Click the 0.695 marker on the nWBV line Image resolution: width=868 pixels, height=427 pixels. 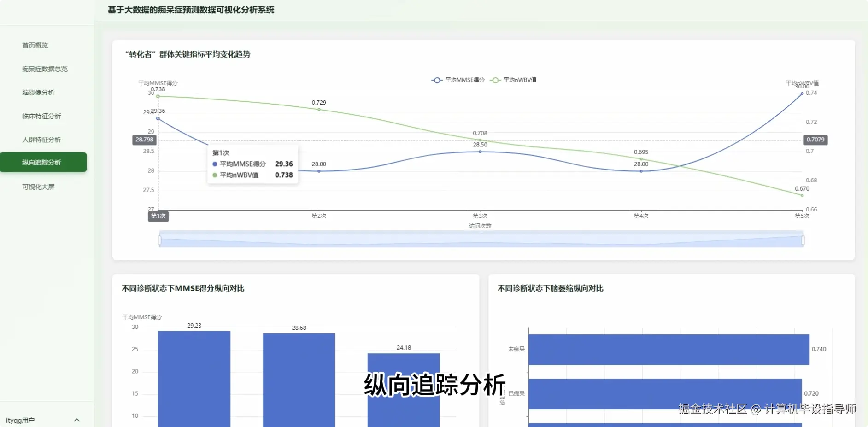[641, 158]
